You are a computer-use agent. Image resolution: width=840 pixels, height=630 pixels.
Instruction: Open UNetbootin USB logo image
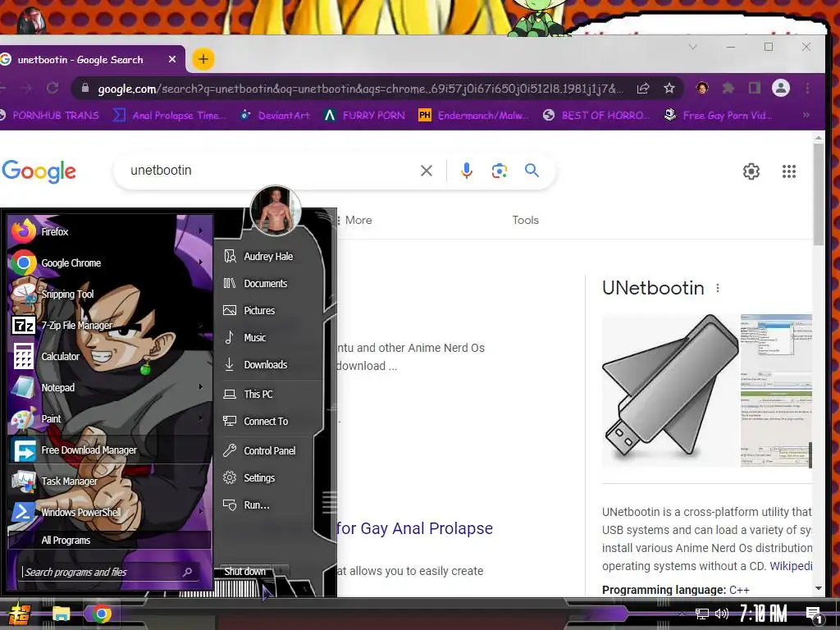coord(670,391)
